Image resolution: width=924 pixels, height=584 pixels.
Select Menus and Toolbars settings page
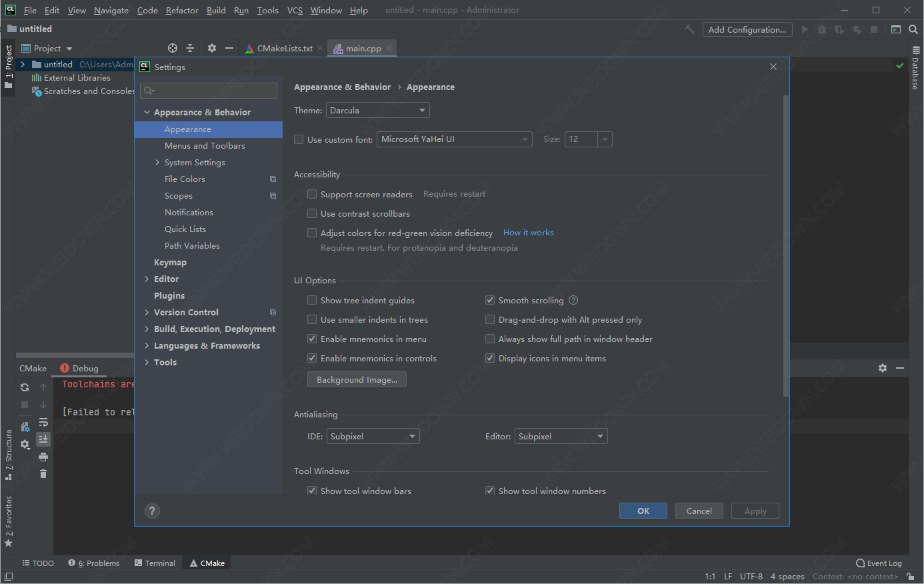tap(205, 145)
